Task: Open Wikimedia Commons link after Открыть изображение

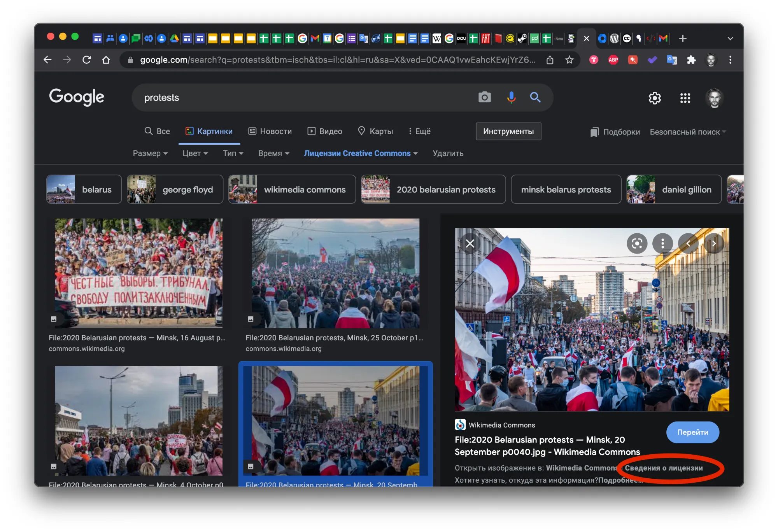Action: click(582, 468)
